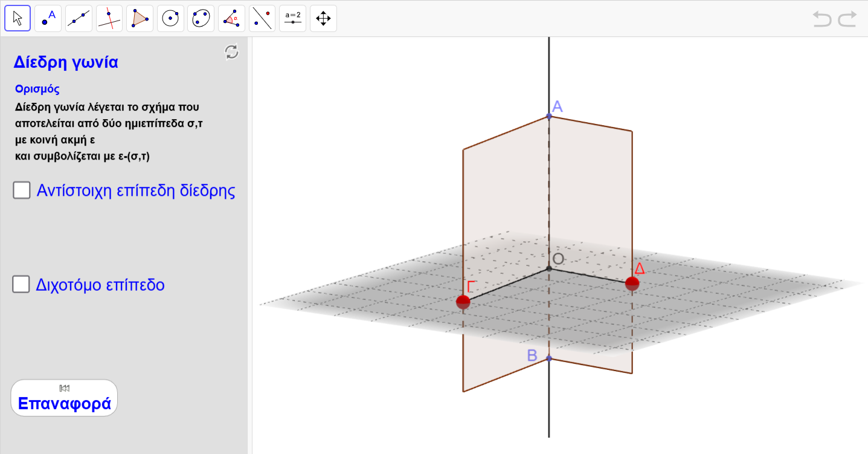Select the Move arrow tool
The image size is (868, 454).
(18, 19)
